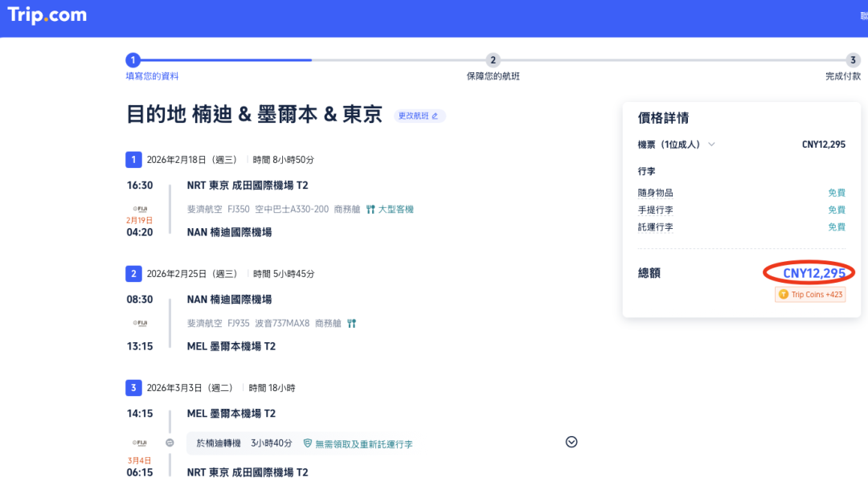This screenshot has height=502, width=868.
Task: Click the 目的地 楠迪 & 墨爾本 & 東京 title
Action: coord(254,114)
